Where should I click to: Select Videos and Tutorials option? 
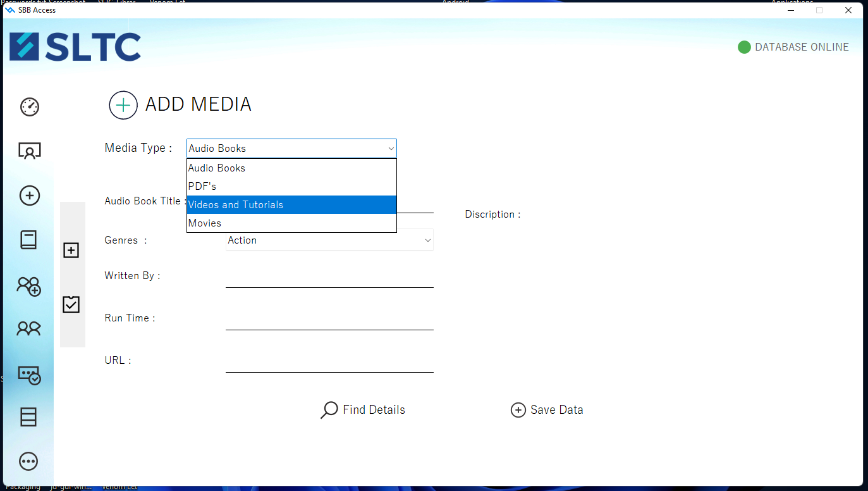tap(291, 204)
